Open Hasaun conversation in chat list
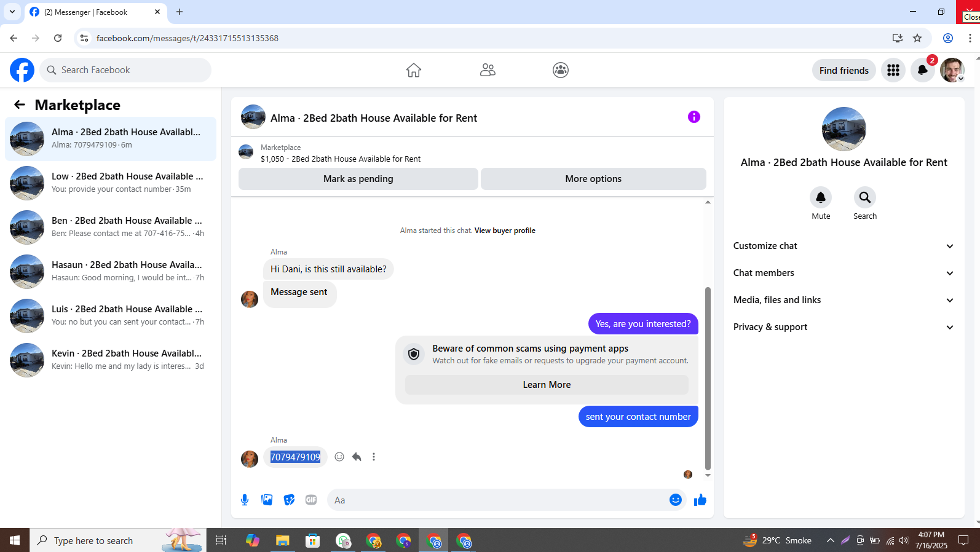The height and width of the screenshot is (552, 980). (111, 272)
